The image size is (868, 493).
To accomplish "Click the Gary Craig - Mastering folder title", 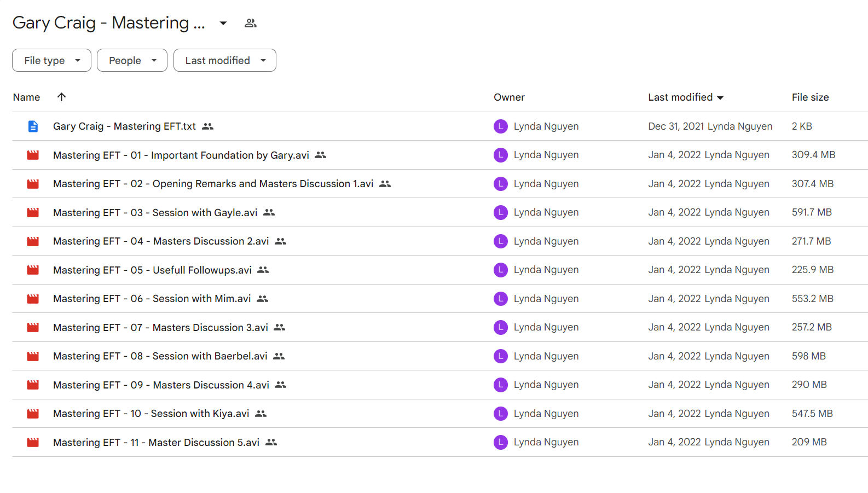I will pyautogui.click(x=109, y=23).
